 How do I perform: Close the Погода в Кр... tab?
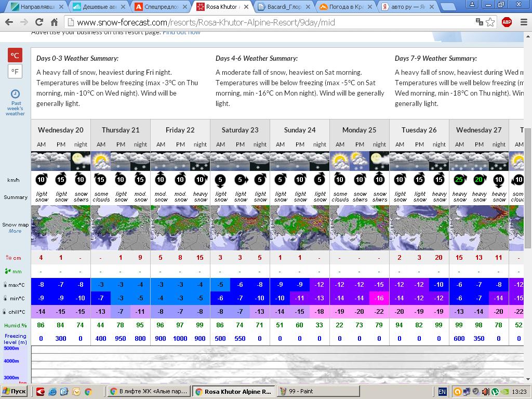click(x=369, y=7)
